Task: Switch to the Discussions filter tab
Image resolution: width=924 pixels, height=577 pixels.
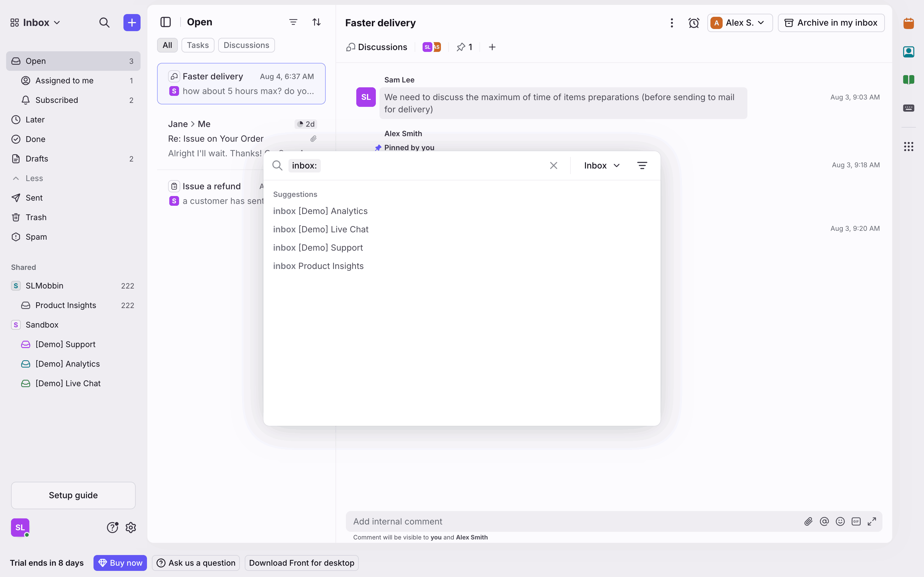Action: 246,45
